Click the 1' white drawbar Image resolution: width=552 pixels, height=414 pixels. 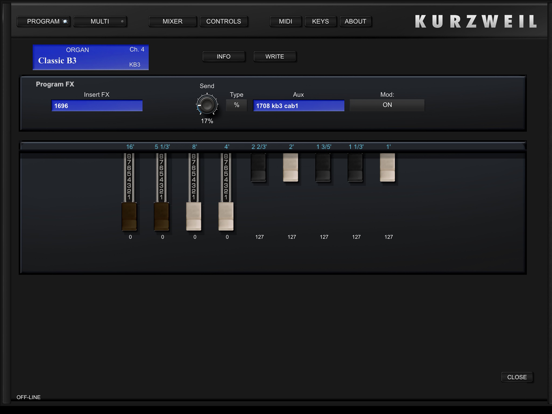(388, 168)
